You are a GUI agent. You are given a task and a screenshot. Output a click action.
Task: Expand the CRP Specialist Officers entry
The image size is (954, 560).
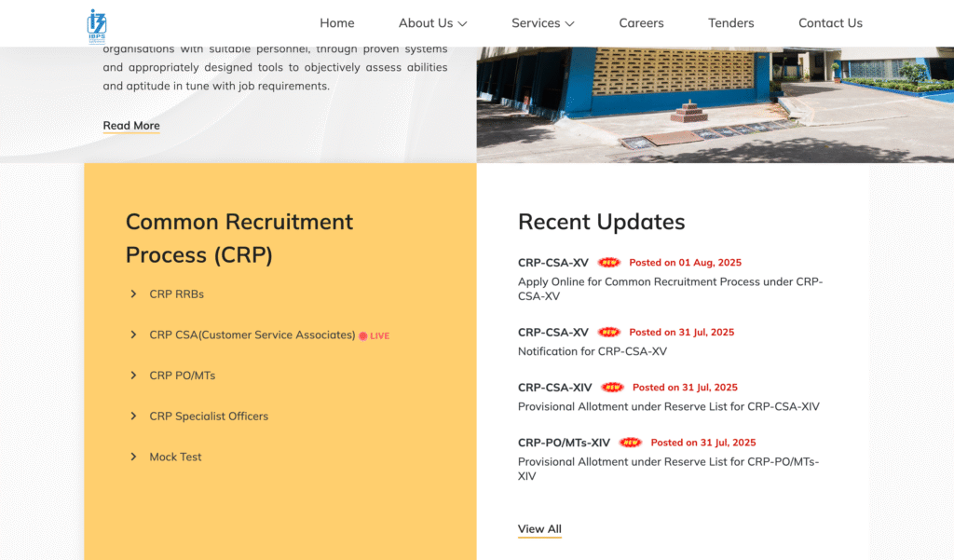pyautogui.click(x=133, y=416)
